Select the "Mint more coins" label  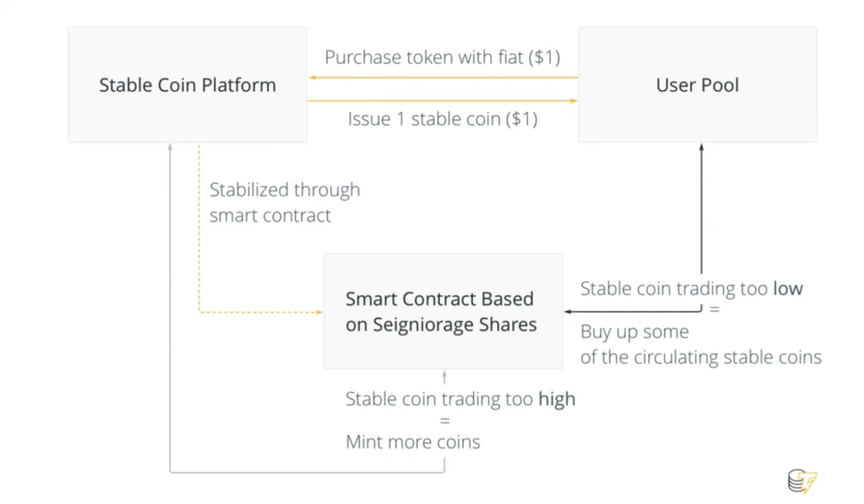(413, 441)
